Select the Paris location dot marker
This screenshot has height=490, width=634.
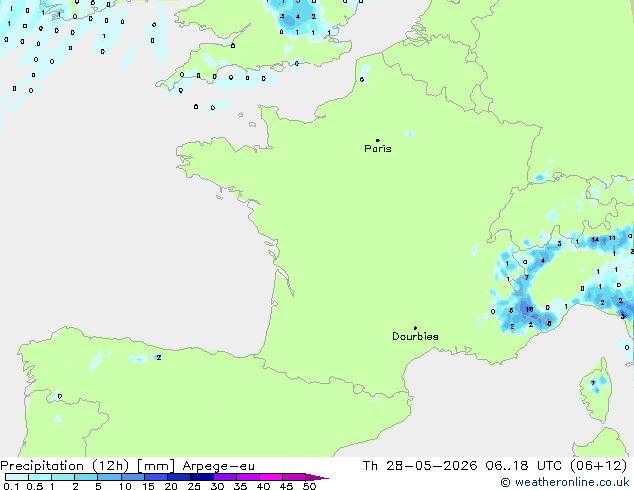pos(378,140)
